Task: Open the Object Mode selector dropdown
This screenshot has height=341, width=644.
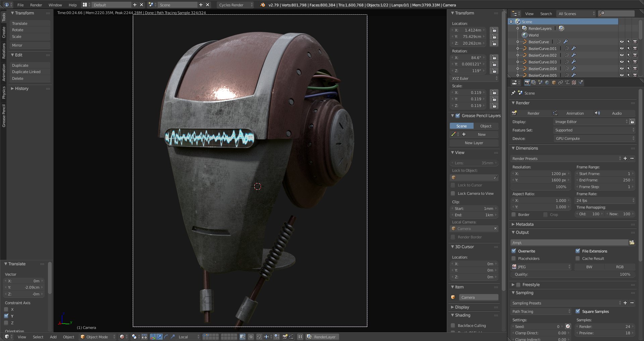Action: tap(98, 337)
